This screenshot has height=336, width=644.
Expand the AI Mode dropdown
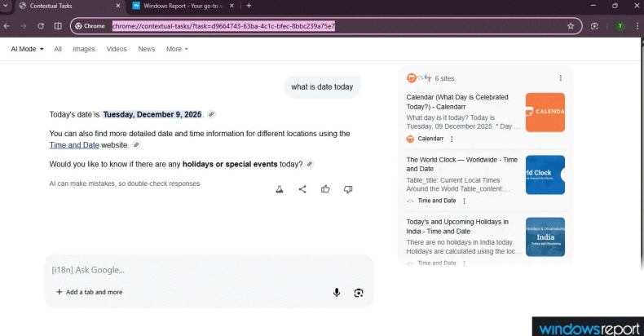[x=27, y=49]
